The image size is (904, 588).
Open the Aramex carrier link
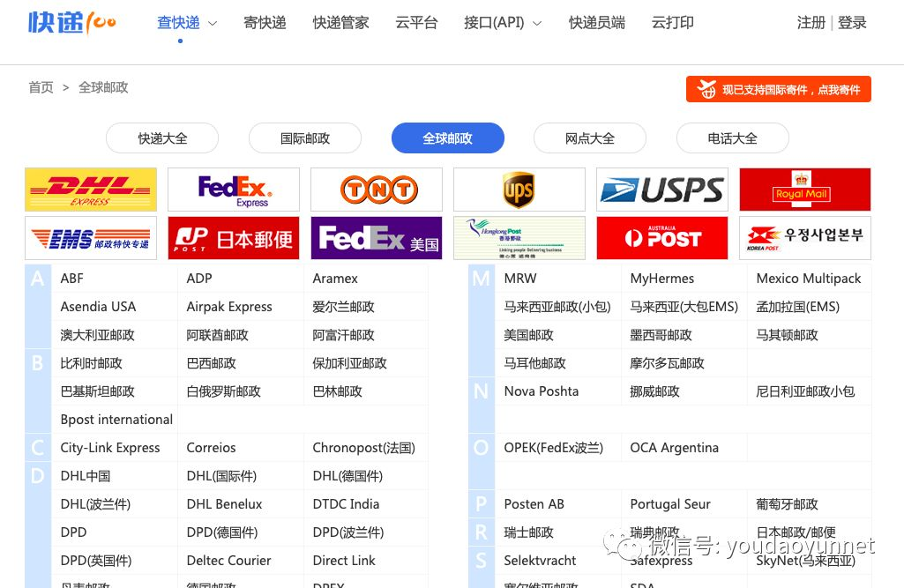[x=335, y=279]
